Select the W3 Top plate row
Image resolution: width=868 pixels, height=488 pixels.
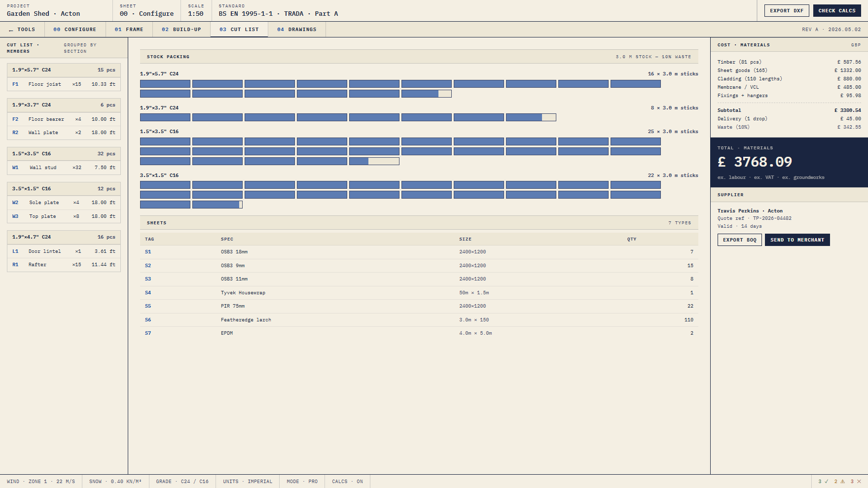tap(64, 216)
